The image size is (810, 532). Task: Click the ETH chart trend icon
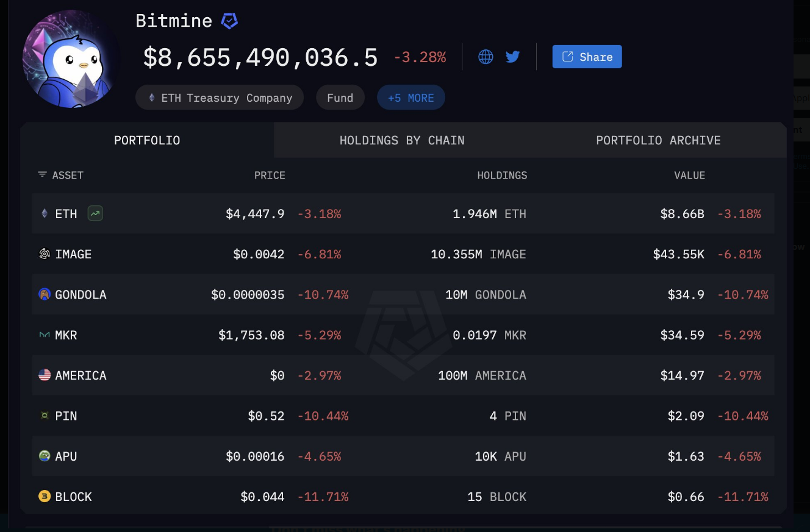click(95, 213)
